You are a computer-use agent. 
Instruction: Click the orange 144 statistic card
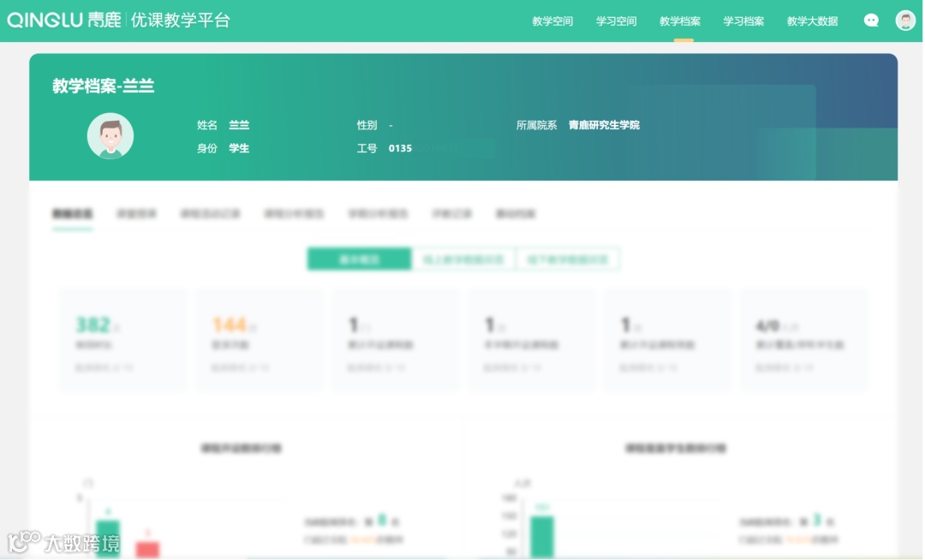260,340
